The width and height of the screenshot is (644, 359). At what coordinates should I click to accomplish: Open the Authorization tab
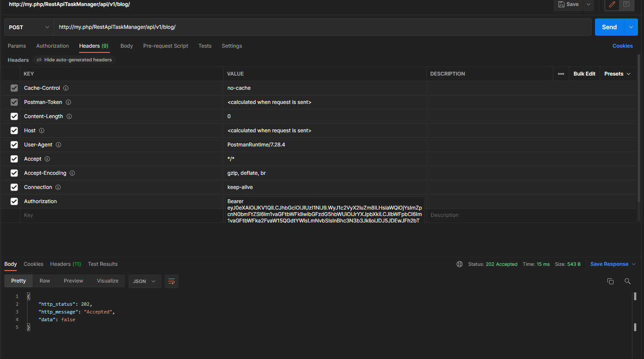coord(52,46)
